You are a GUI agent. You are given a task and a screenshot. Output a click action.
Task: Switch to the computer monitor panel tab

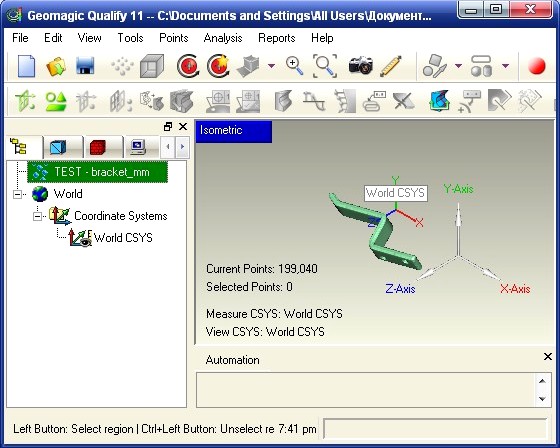point(141,147)
